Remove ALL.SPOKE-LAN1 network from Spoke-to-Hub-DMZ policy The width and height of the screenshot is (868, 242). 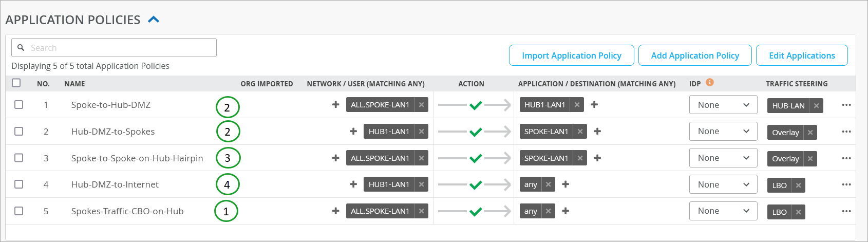(x=421, y=105)
